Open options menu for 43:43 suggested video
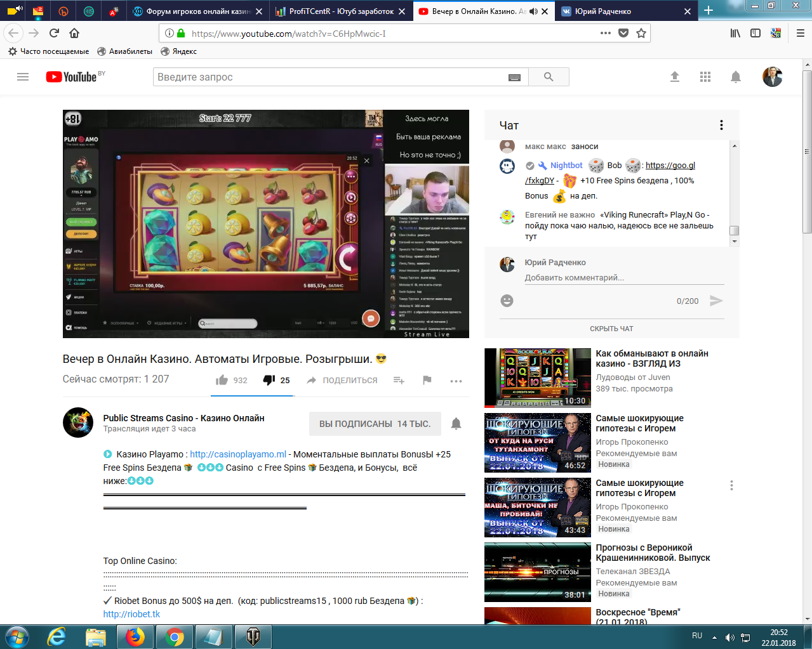Image resolution: width=812 pixels, height=649 pixels. [731, 485]
